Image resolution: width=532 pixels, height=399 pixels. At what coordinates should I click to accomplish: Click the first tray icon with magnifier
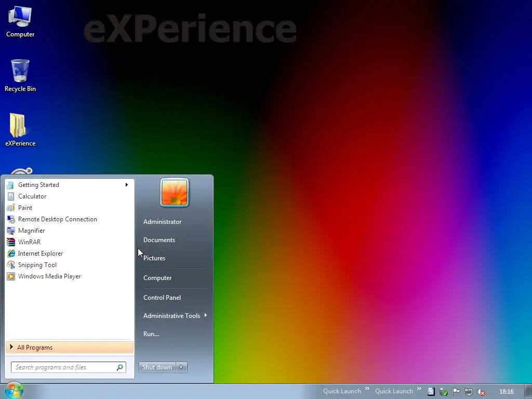[x=431, y=392]
